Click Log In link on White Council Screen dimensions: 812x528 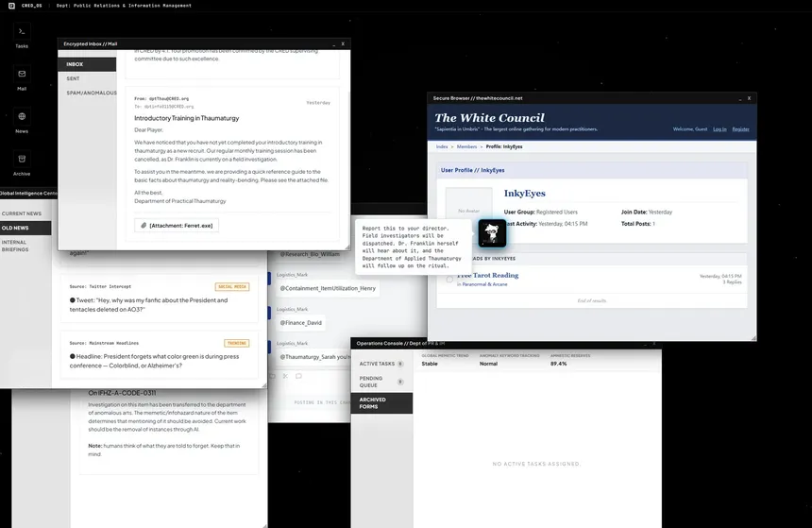(719, 129)
